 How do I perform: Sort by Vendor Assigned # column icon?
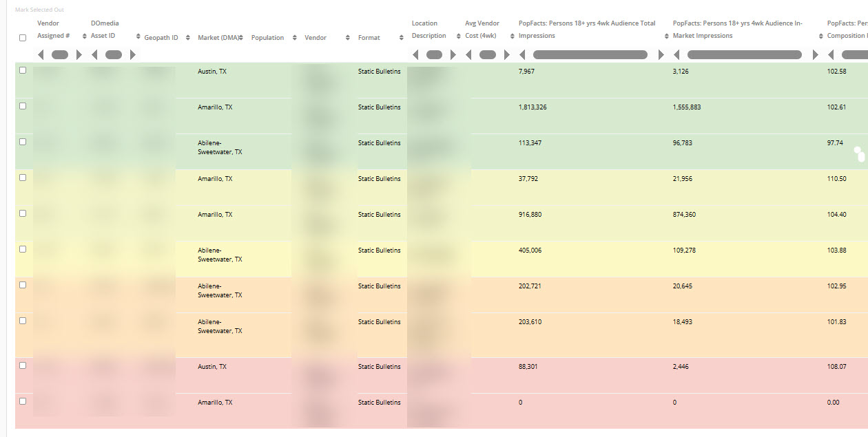click(85, 37)
